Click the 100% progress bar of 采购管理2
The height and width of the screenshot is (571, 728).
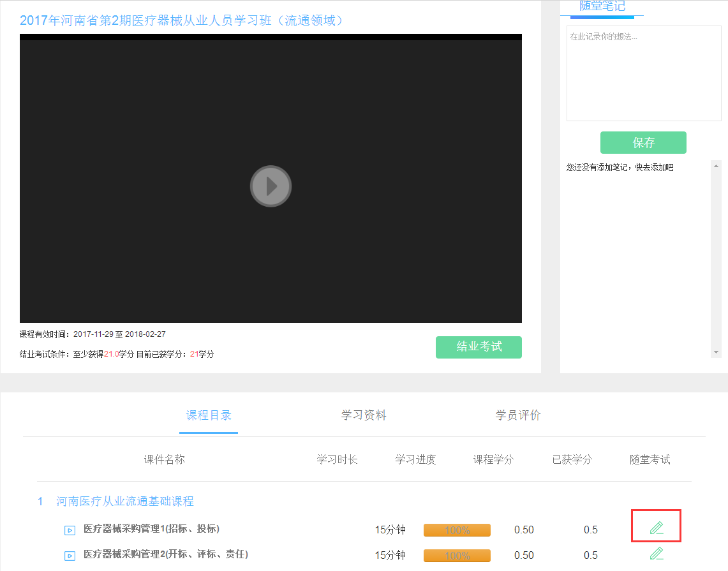pos(457,556)
